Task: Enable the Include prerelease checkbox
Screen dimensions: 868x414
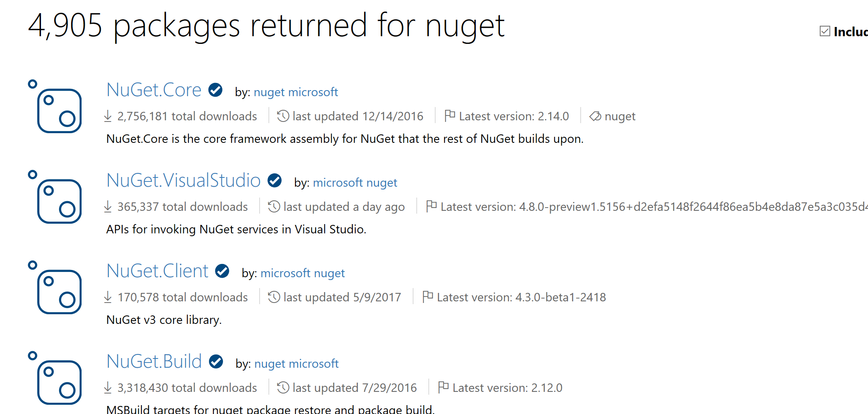Action: point(825,30)
